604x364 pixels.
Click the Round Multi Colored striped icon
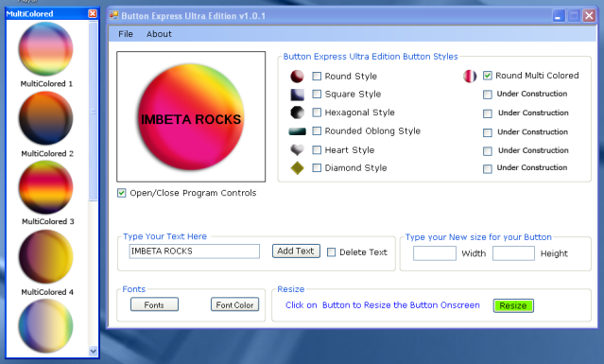[x=470, y=77]
